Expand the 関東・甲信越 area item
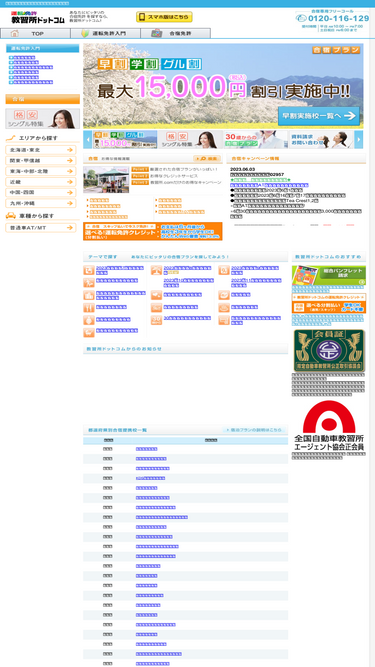The image size is (375, 667). (41, 160)
